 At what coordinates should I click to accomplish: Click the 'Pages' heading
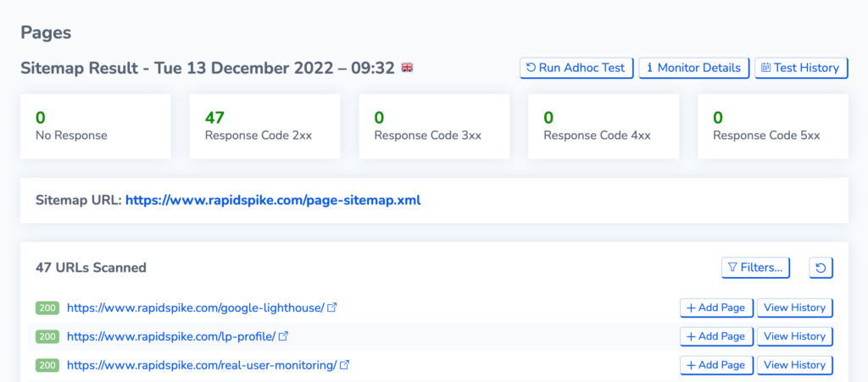[x=46, y=33]
